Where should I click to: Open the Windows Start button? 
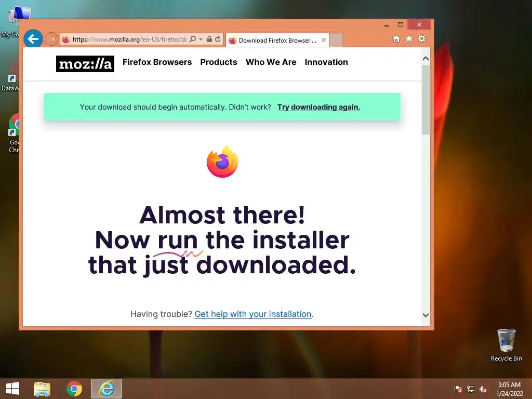coord(12,389)
